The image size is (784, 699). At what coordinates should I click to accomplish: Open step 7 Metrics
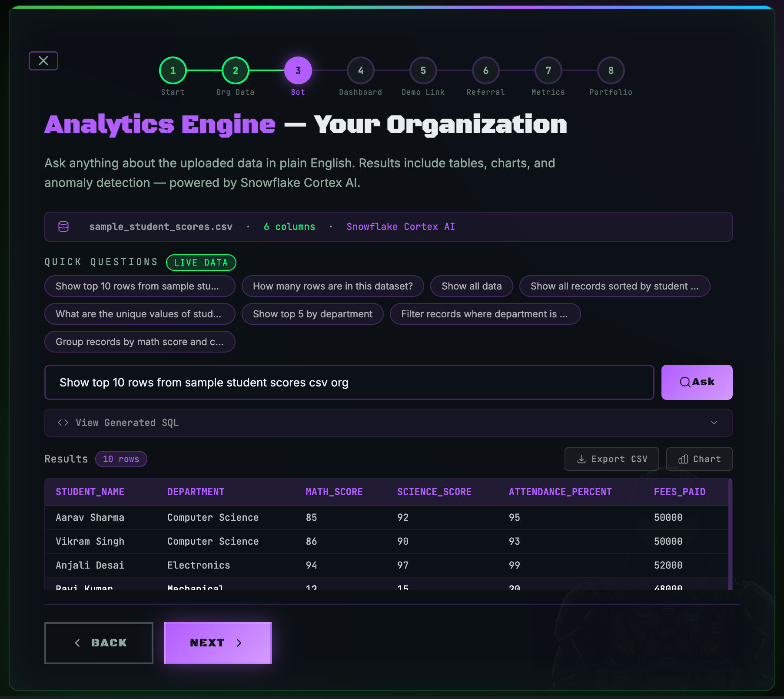(x=548, y=70)
